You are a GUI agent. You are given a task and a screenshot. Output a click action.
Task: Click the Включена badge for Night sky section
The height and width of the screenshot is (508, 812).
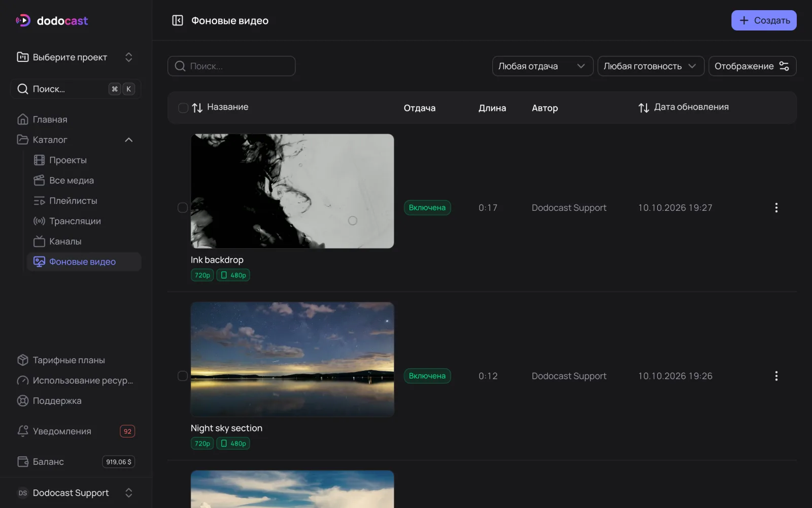tap(427, 376)
